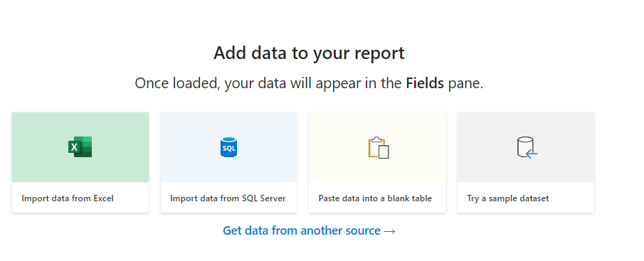Click the 'Add data to your report' heading
Screen dimensions: 644x261
point(309,54)
